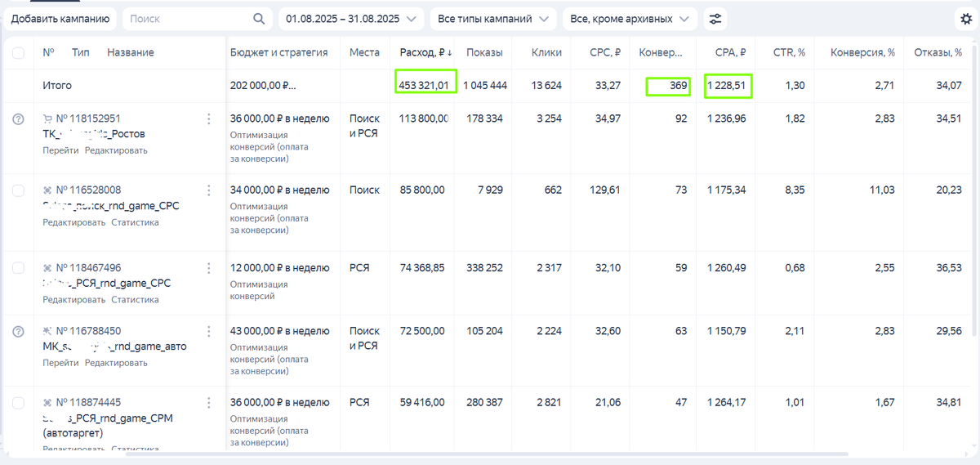Sort by the 'Расход, ₽' column header

tap(425, 52)
